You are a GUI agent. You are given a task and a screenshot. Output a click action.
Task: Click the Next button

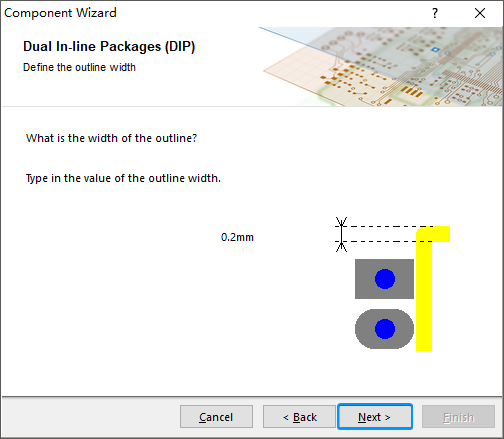click(375, 417)
